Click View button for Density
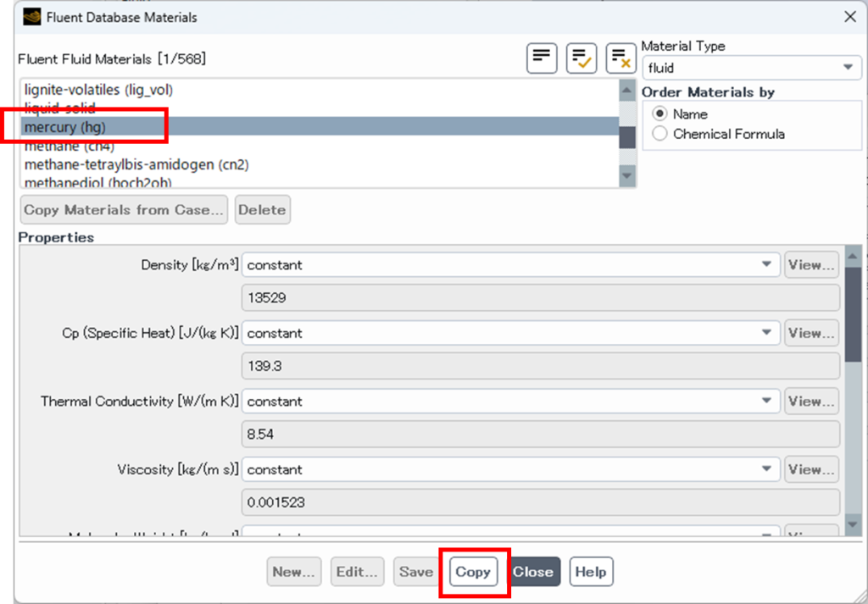This screenshot has height=604, width=868. pyautogui.click(x=811, y=265)
